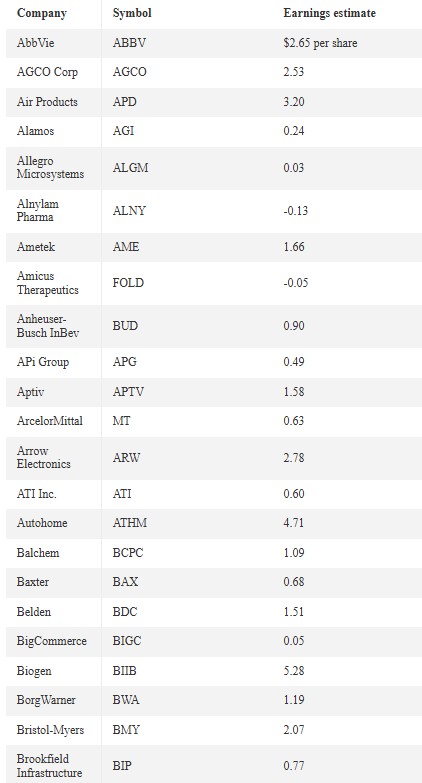Click Arrow Electronics' 2.78 estimate
Viewport: 422px width, 783px height.
click(294, 457)
